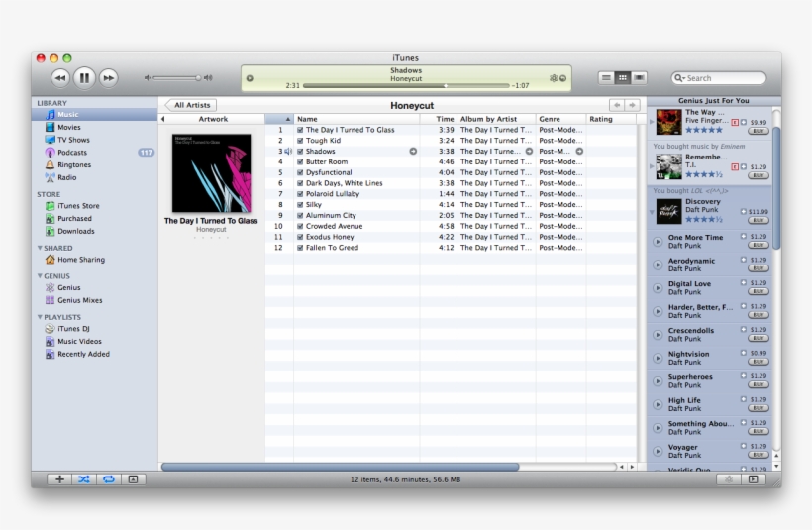Screen dimensions: 812x530
Task: Sort tracks by Name column
Action: click(x=356, y=119)
